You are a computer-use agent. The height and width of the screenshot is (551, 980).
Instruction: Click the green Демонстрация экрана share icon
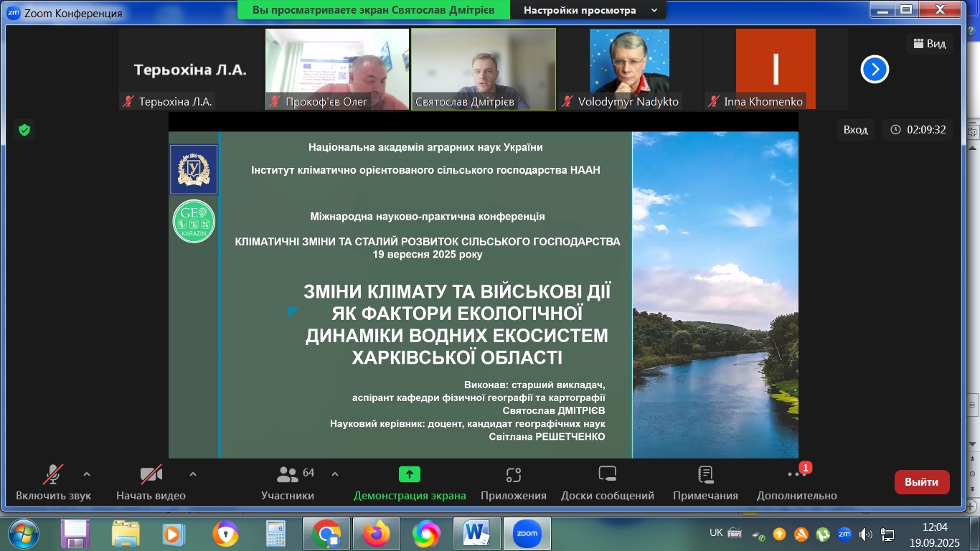pos(409,474)
